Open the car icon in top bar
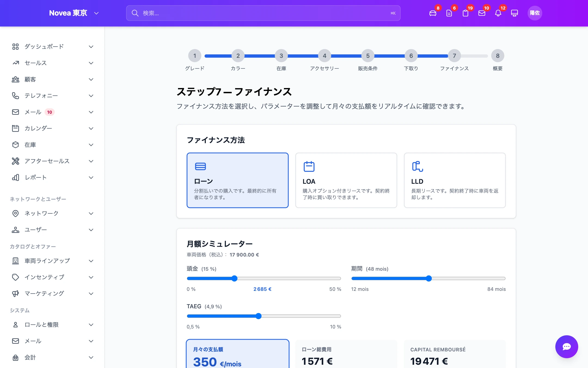 tap(433, 13)
